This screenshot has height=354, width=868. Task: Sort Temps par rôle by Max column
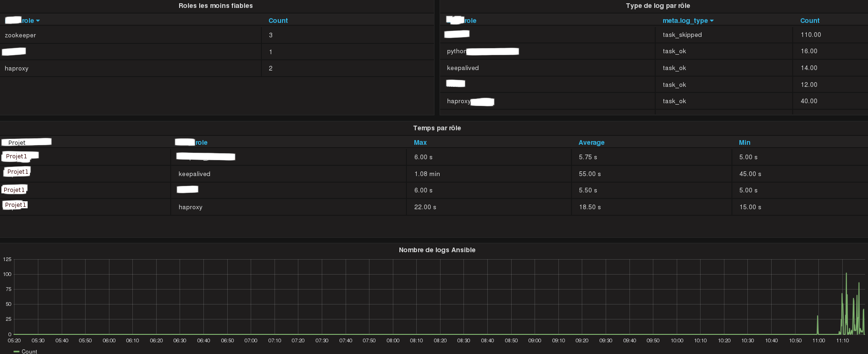pos(420,142)
